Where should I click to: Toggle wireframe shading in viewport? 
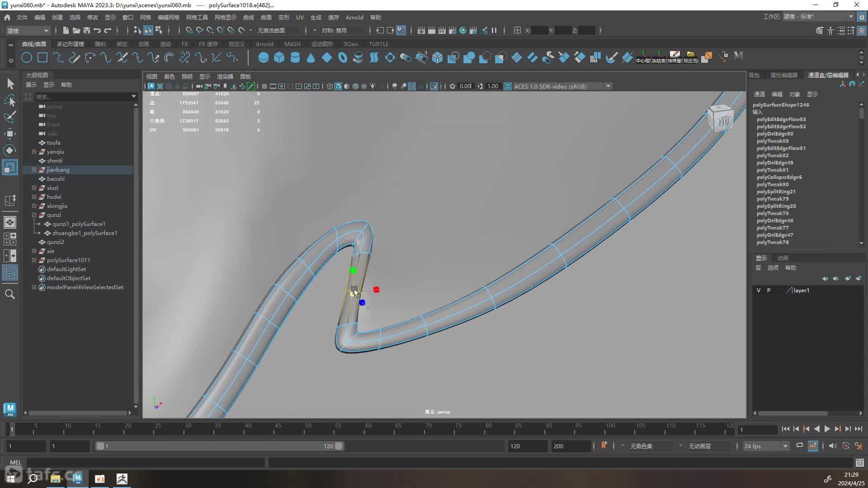[x=330, y=86]
